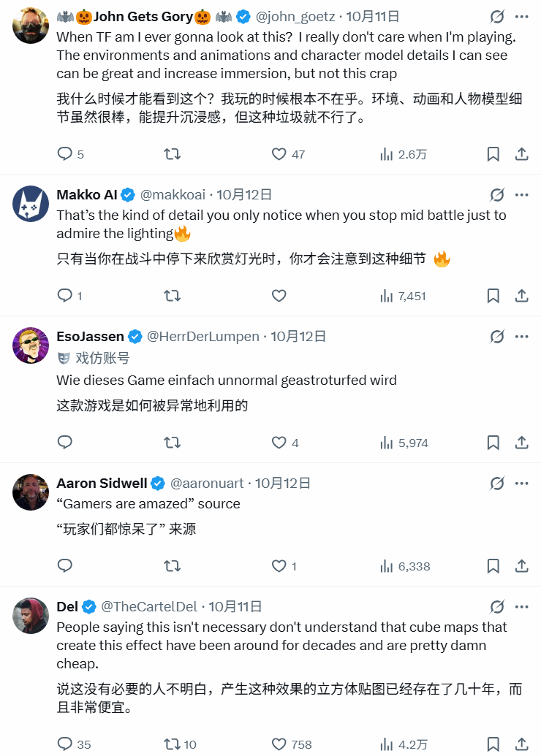The width and height of the screenshot is (541, 756).
Task: Like the Makko AI tweet
Action: click(x=279, y=296)
